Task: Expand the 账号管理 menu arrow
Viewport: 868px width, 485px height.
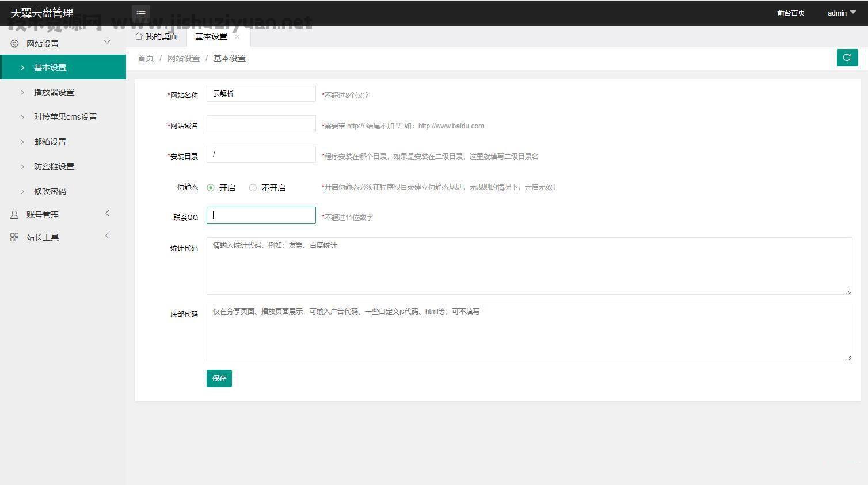Action: pyautogui.click(x=107, y=214)
